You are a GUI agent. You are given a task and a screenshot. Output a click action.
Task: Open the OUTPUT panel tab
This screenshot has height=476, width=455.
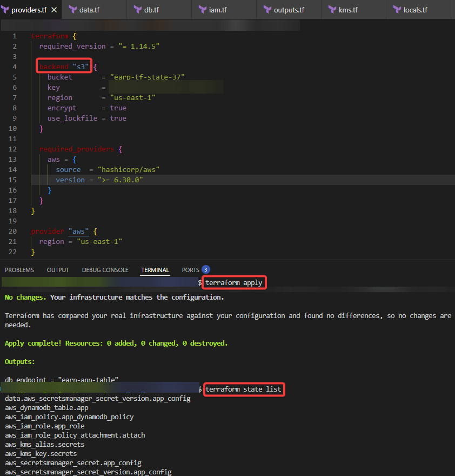coord(58,270)
